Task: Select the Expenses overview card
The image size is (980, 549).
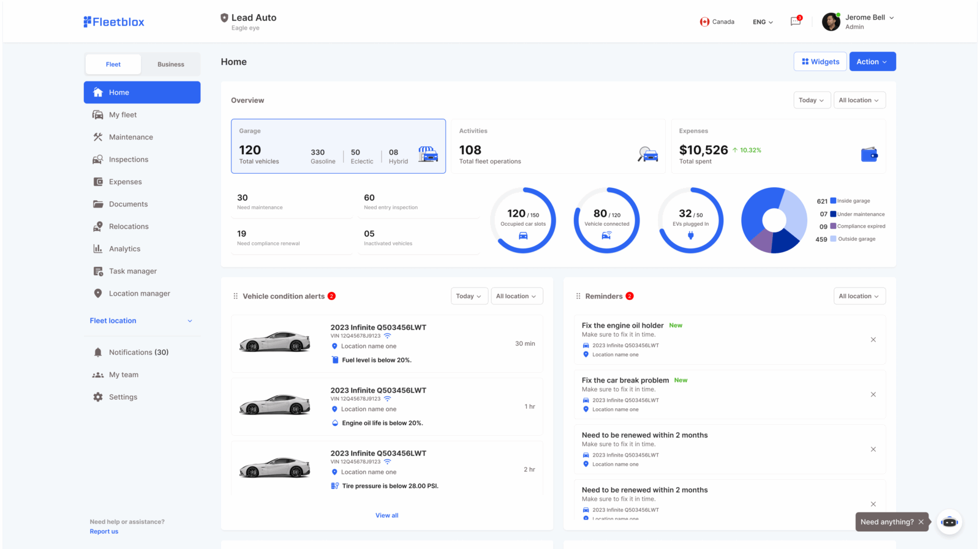Action: (778, 146)
